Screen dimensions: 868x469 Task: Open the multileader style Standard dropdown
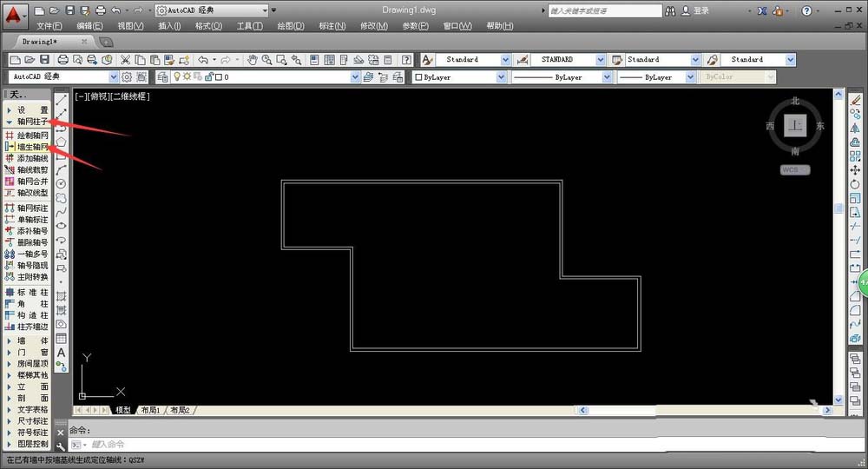pos(791,60)
